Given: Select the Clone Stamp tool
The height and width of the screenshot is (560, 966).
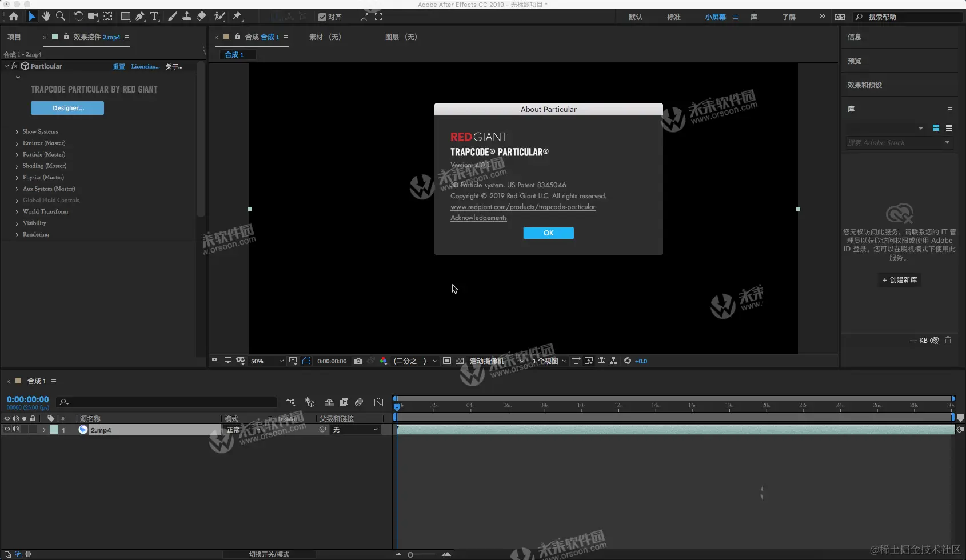Looking at the screenshot, I should [x=187, y=17].
